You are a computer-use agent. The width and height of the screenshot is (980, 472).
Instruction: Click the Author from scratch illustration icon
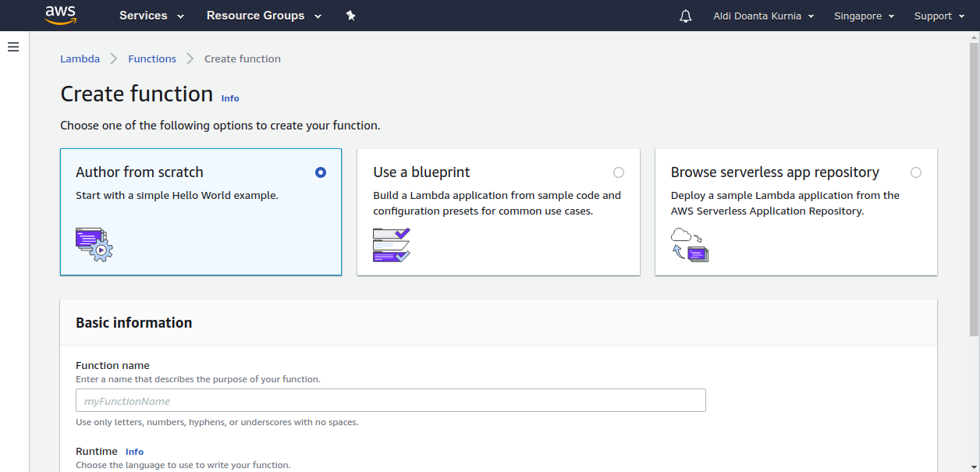coord(94,244)
